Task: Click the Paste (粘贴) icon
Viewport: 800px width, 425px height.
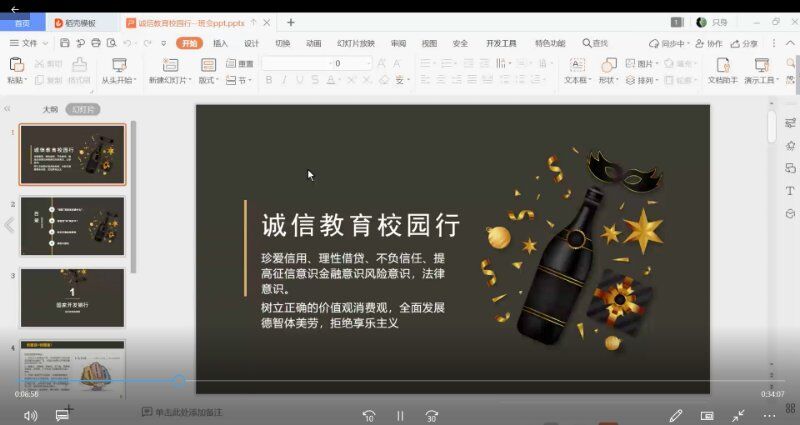Action: click(16, 64)
